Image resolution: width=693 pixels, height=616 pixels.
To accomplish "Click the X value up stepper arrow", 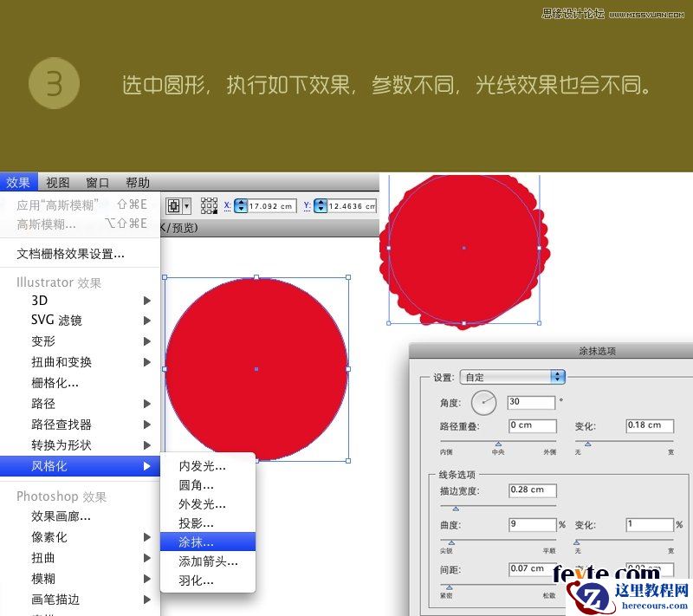I will pyautogui.click(x=243, y=201).
